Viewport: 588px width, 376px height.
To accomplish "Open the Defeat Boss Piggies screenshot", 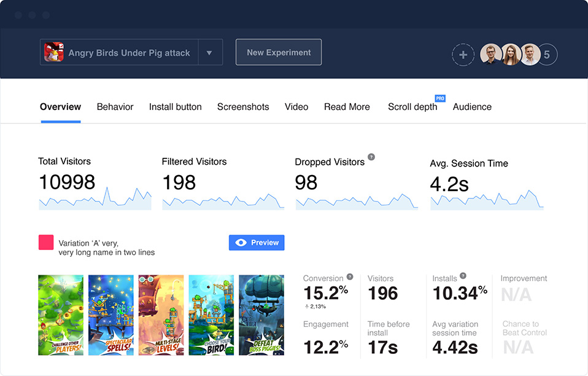I will tap(261, 315).
